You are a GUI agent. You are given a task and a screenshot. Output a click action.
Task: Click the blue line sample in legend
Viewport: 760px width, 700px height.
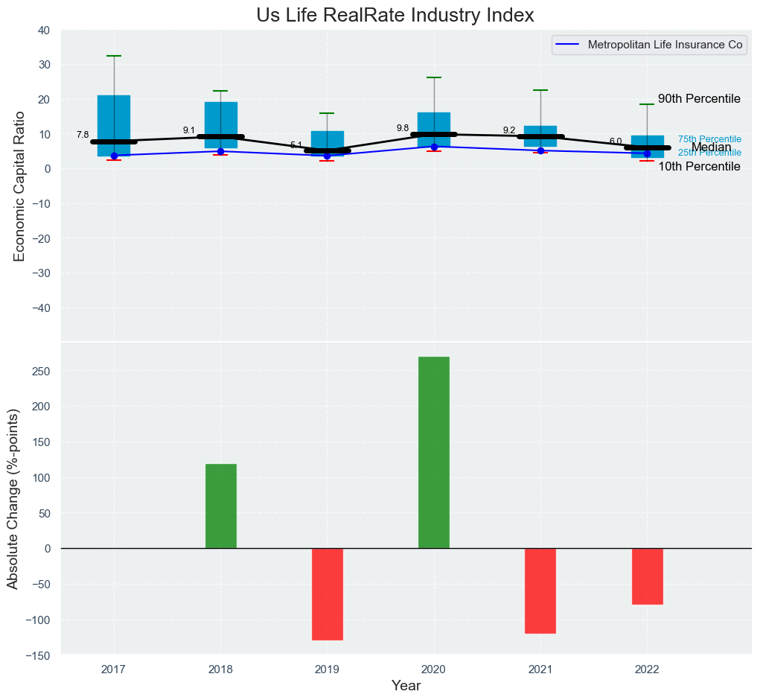568,45
